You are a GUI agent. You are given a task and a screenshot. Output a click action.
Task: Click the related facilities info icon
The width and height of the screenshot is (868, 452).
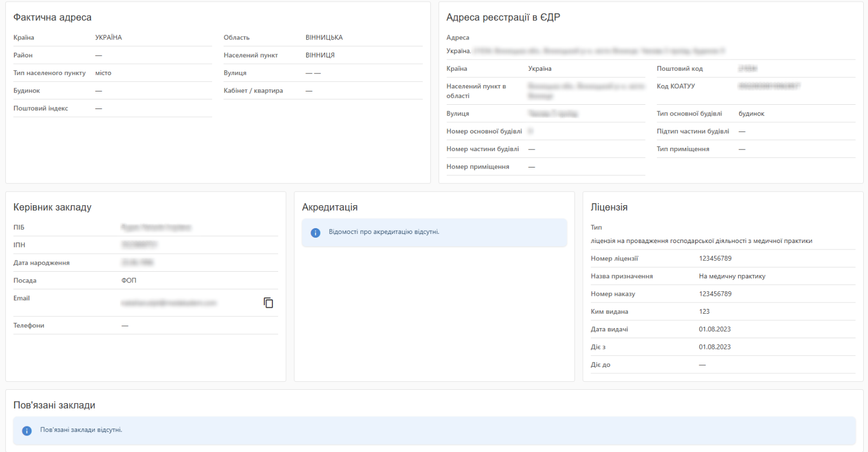27,431
